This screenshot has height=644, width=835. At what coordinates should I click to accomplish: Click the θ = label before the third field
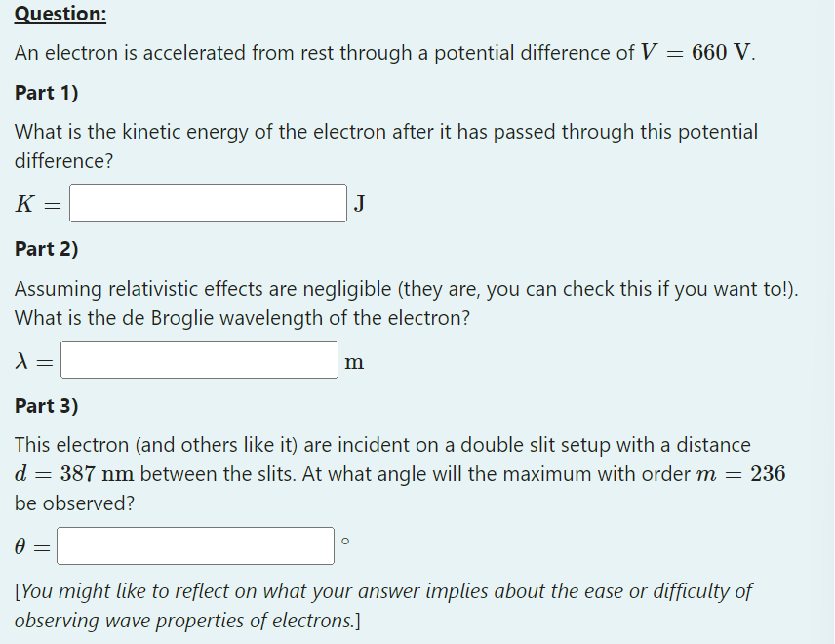26,546
